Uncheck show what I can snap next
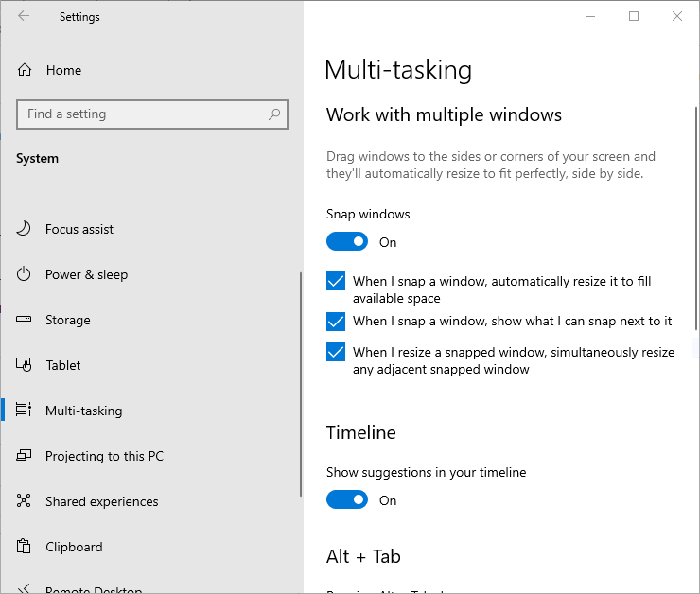 (336, 322)
